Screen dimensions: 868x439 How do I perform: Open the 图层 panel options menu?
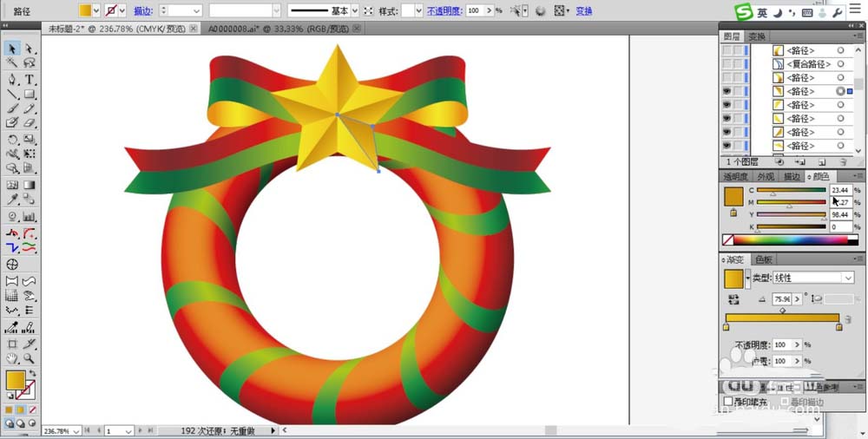pos(858,36)
